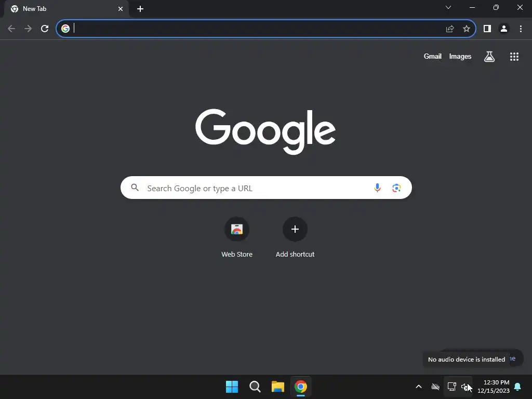The width and height of the screenshot is (532, 399).
Task: Minimize the Chrome window
Action: (472, 7)
